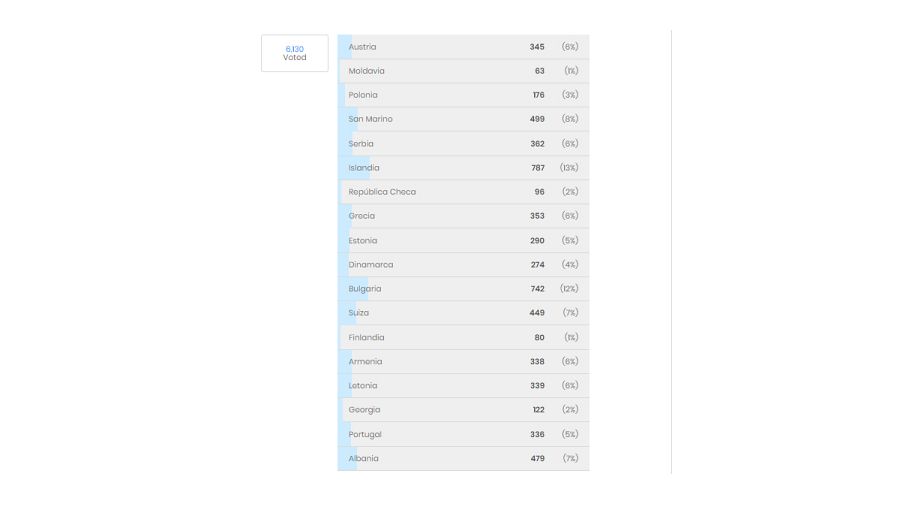Screen dimensions: 900x507
Task: Select the Bulgaria result bar
Action: (x=463, y=289)
